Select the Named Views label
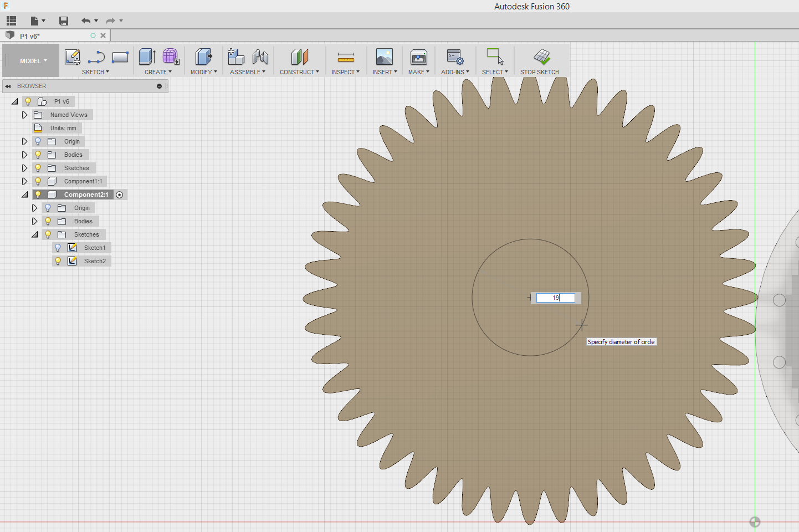 pos(69,115)
